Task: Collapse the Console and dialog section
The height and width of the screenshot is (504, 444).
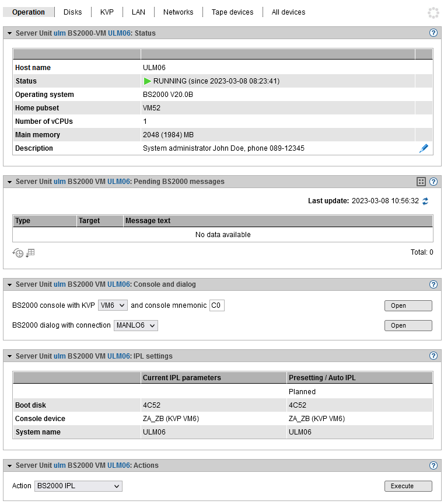Action: [9, 284]
